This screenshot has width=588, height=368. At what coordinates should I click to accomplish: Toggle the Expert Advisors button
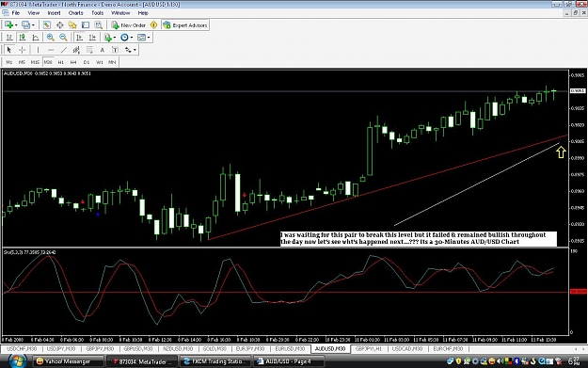pyautogui.click(x=185, y=25)
